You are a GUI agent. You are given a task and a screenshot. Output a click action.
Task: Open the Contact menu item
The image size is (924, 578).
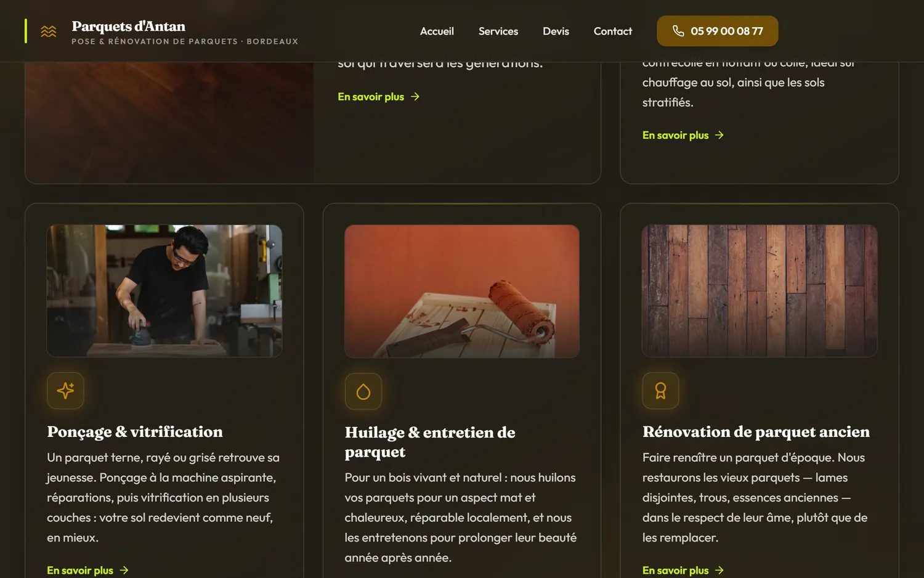(613, 31)
